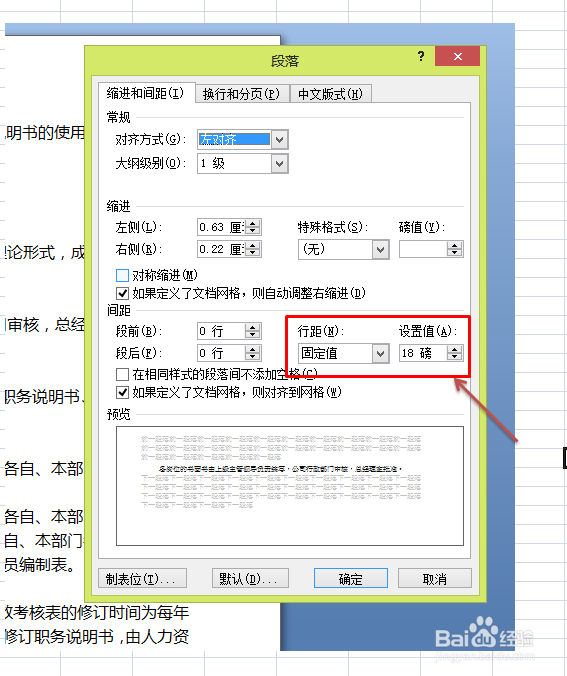Enable 在相同样式的段落间不添加空格 checkbox
Screen dimensions: 567x676
[122, 374]
